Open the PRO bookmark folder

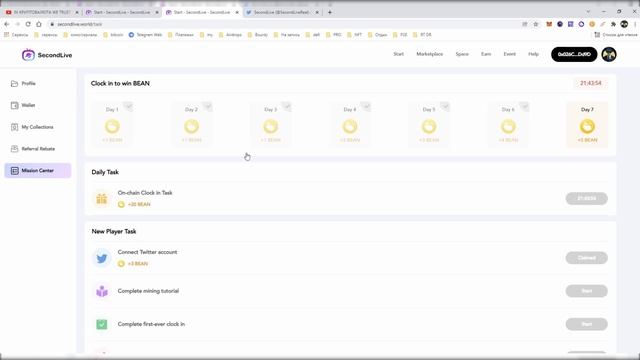click(x=333, y=35)
